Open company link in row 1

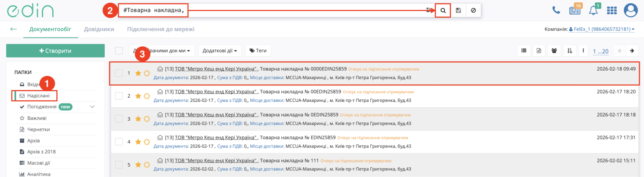[216, 69]
